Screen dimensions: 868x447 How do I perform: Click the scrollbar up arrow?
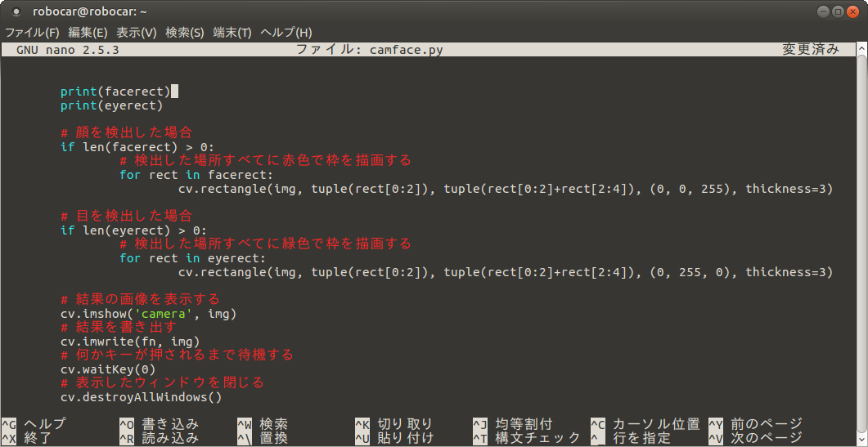tap(861, 49)
